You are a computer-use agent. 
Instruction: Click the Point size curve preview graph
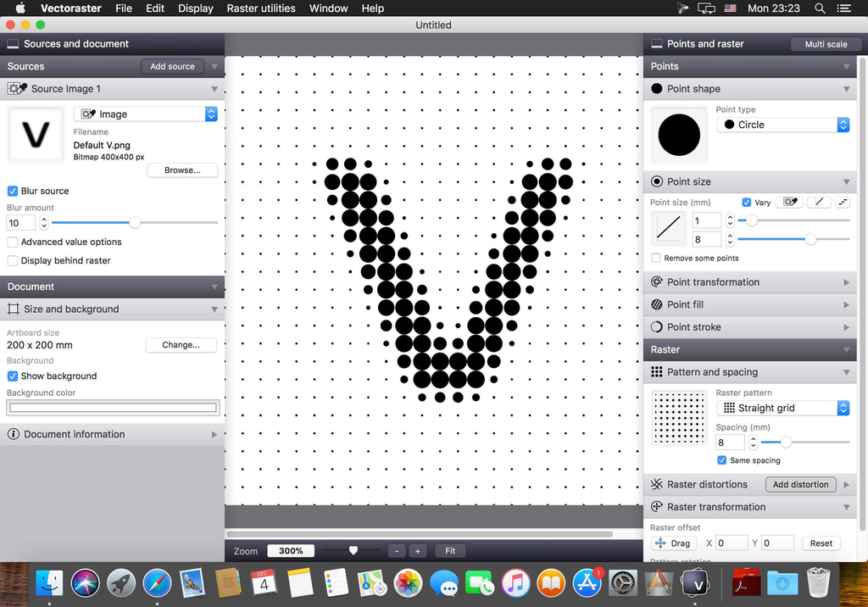coord(669,229)
